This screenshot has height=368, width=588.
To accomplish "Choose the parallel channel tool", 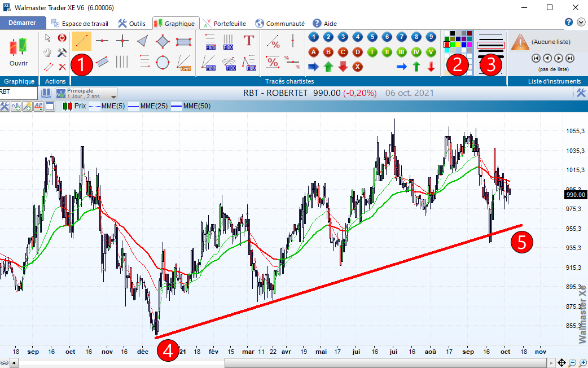I will (102, 62).
